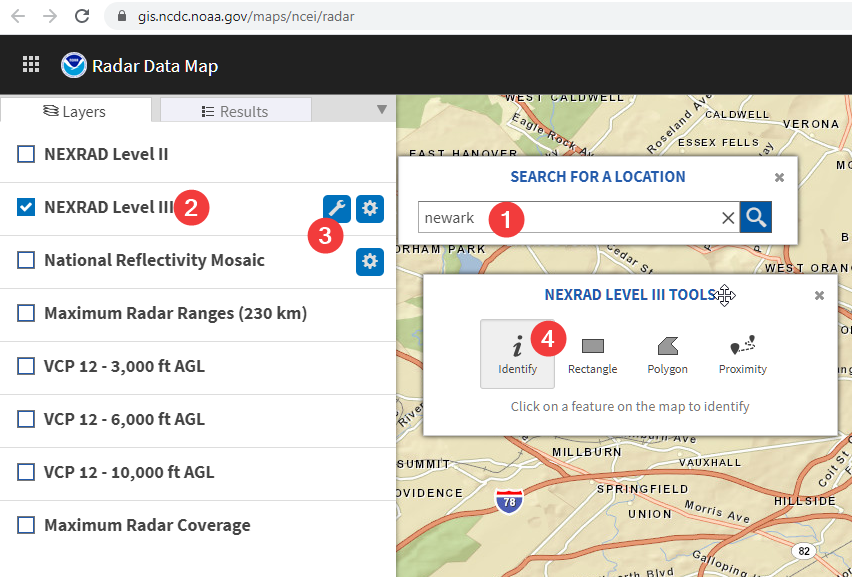This screenshot has height=577, width=852.
Task: Open National Reflectivity Mosaic settings gear
Action: [x=370, y=261]
